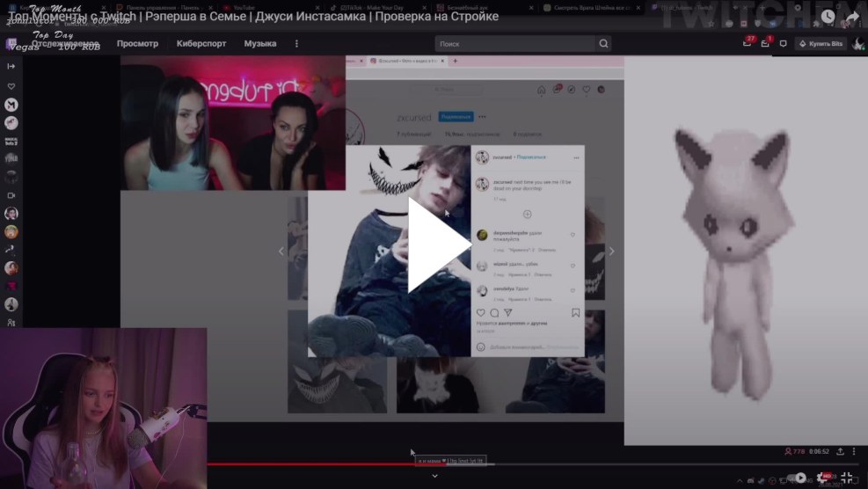
Task: Click the down chevron below the progress bar
Action: click(x=434, y=476)
